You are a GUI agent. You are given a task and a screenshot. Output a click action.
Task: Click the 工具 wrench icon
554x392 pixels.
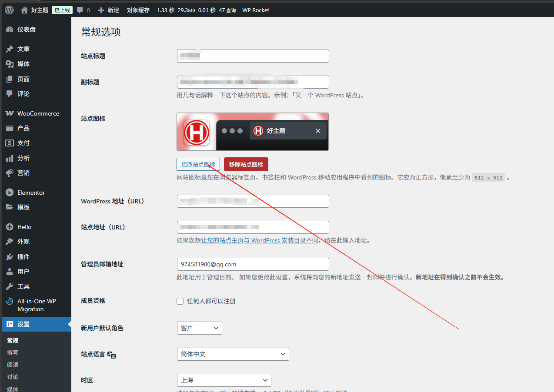point(10,286)
